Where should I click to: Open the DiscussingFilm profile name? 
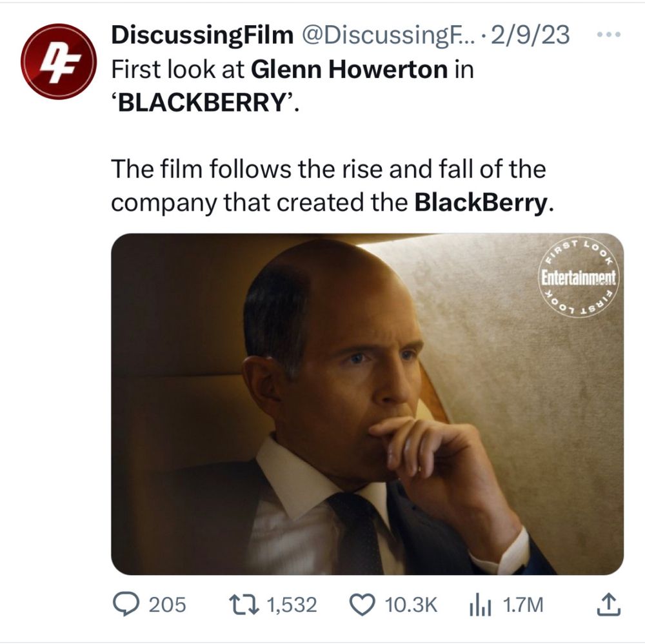click(179, 35)
